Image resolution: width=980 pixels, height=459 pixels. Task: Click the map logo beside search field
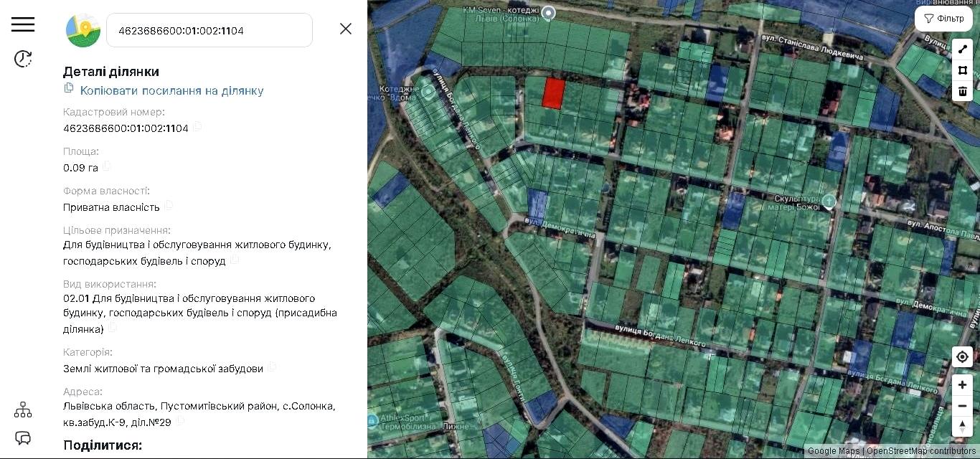(83, 30)
